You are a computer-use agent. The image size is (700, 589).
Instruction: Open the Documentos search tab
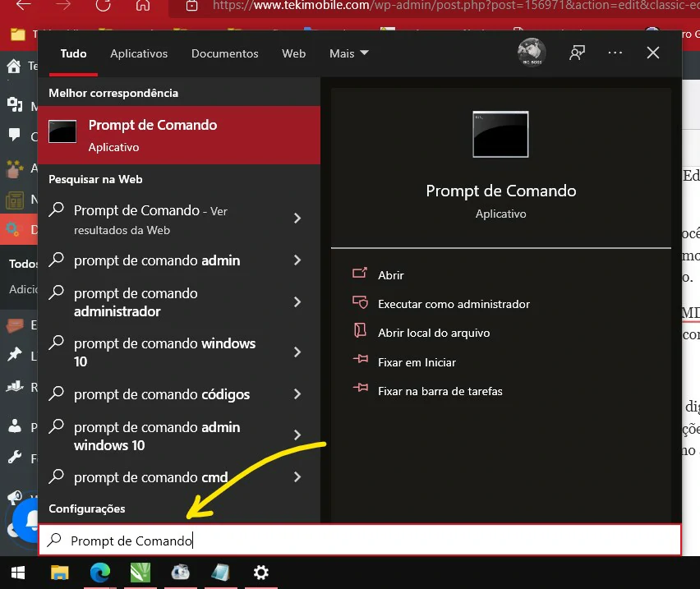[224, 53]
